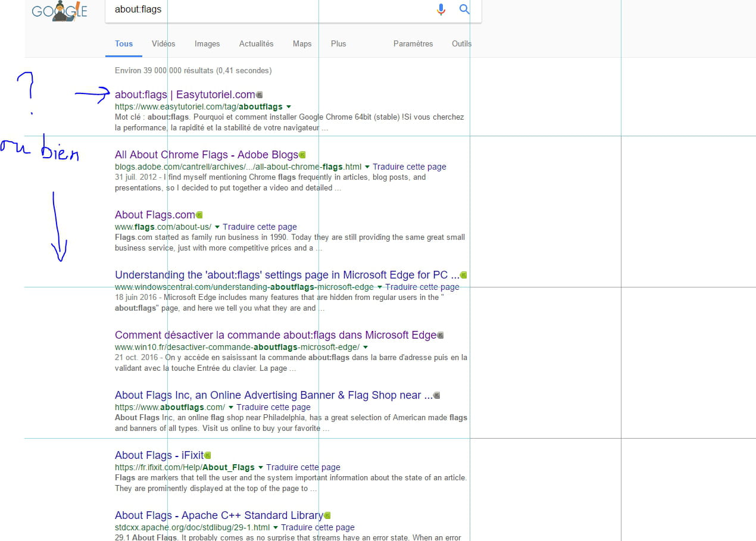This screenshot has width=756, height=541.
Task: Open Comment désactiver la commande about:flags result
Action: point(276,335)
